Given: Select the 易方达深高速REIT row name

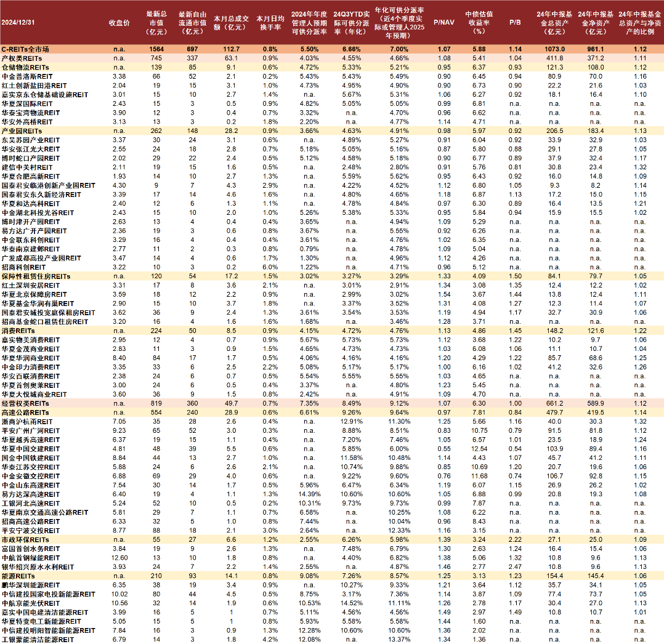Looking at the screenshot, I should pyautogui.click(x=31, y=494).
